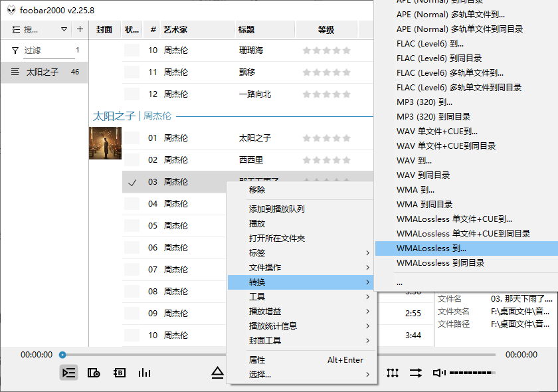Expand the 转换 submenu arrow
558x392 pixels.
(367, 282)
